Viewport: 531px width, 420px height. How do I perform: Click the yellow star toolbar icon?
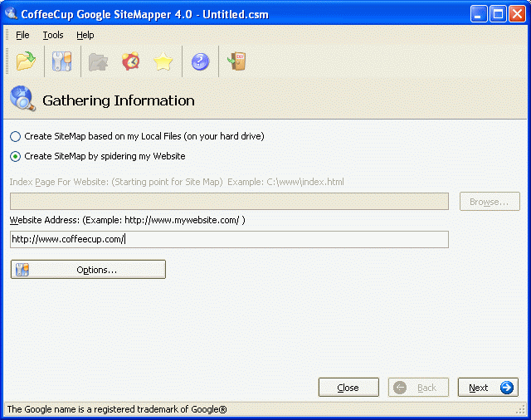click(x=163, y=61)
